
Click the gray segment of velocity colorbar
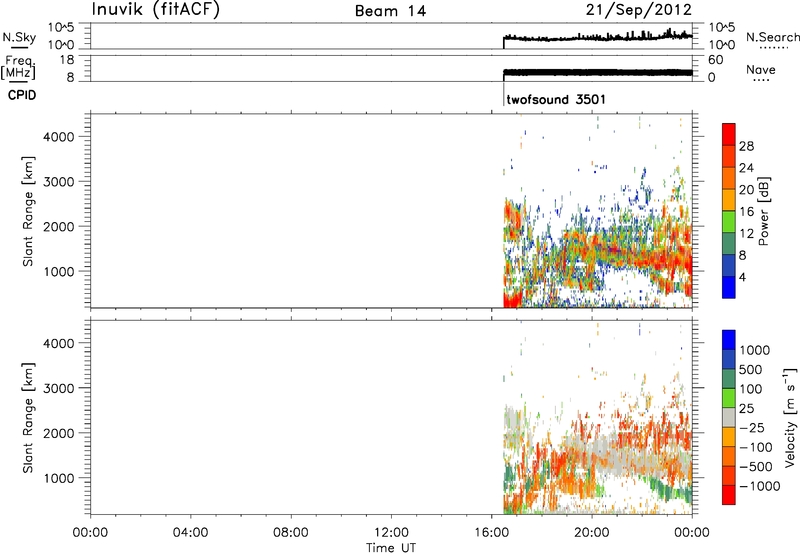tap(729, 417)
